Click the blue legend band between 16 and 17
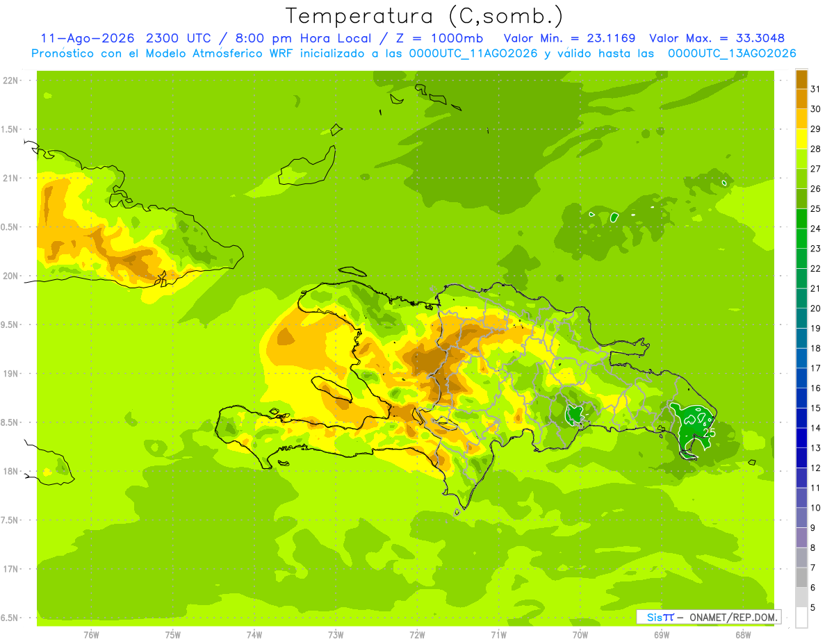The height and width of the screenshot is (644, 834). tap(801, 378)
